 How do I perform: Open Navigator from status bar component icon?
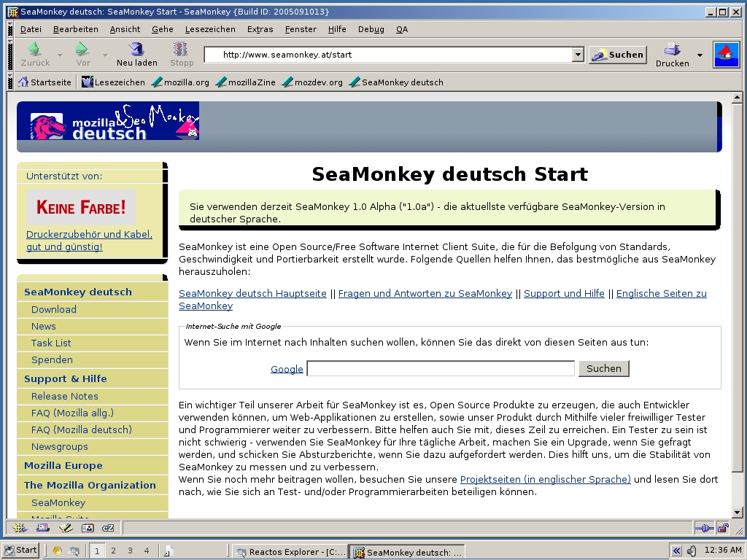[20, 528]
